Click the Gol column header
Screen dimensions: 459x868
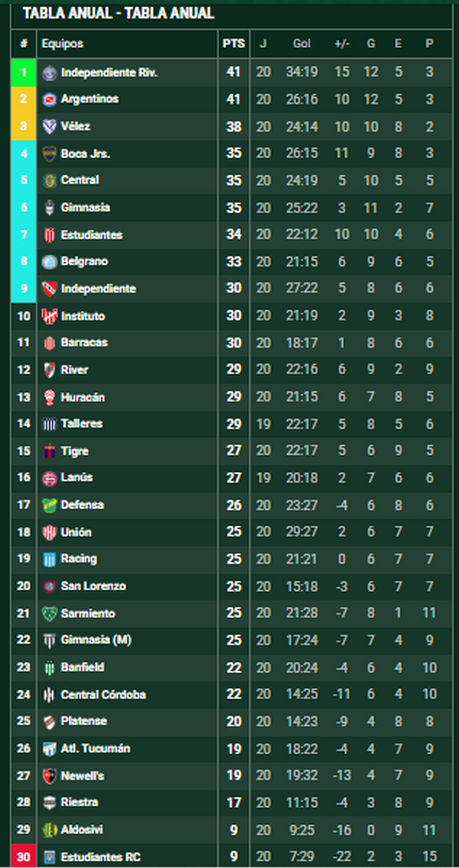301,44
